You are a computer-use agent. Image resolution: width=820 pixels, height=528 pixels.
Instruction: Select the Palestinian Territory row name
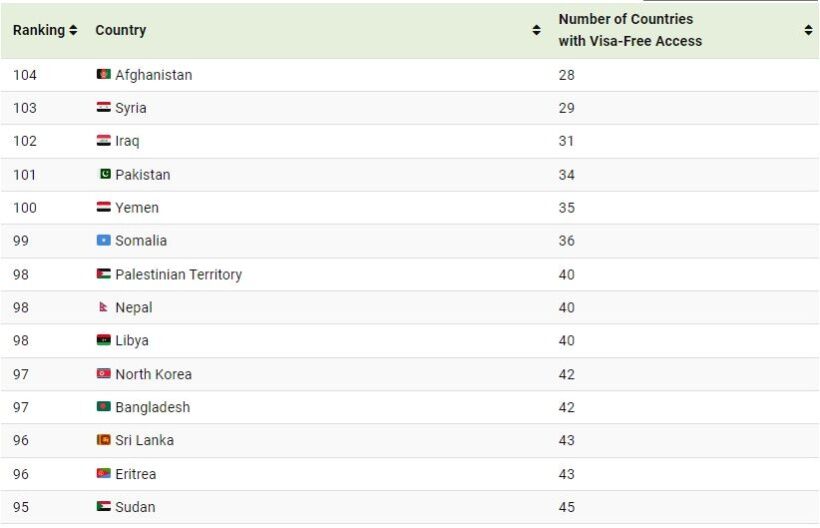coord(178,274)
